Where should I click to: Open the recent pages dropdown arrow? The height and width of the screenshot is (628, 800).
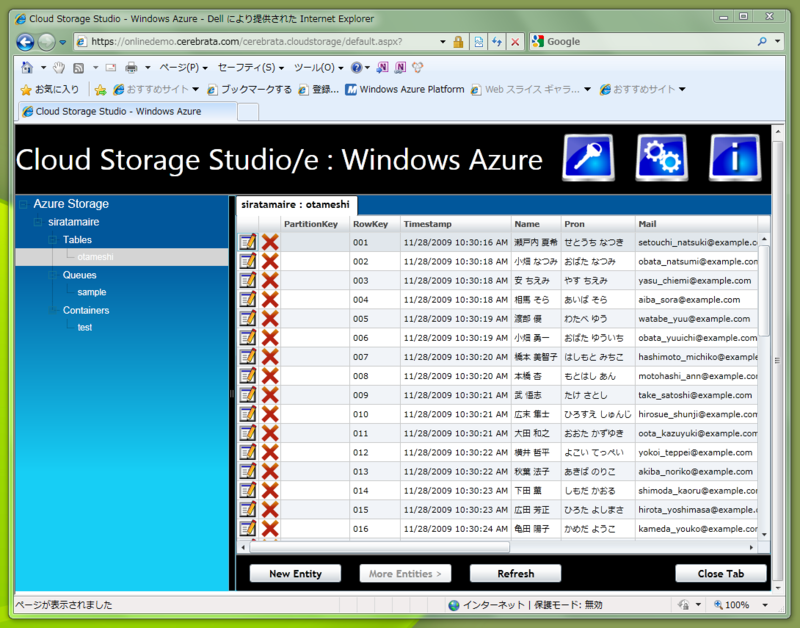tap(62, 42)
